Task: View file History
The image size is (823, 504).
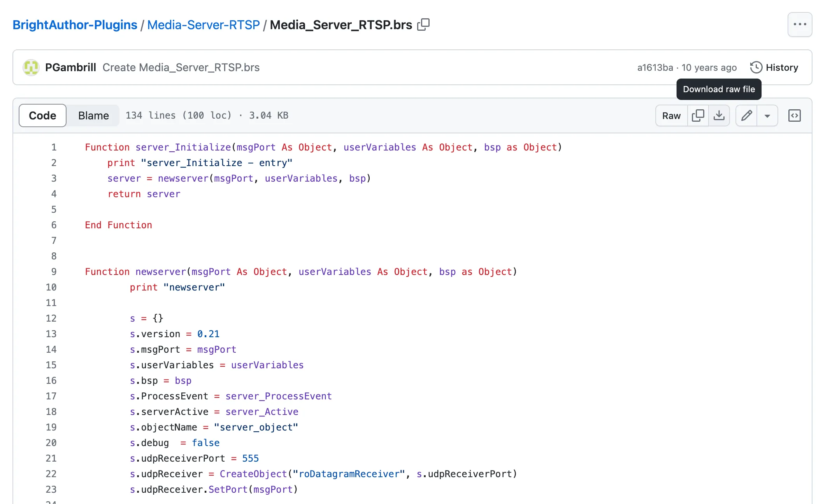Action: pyautogui.click(x=774, y=67)
